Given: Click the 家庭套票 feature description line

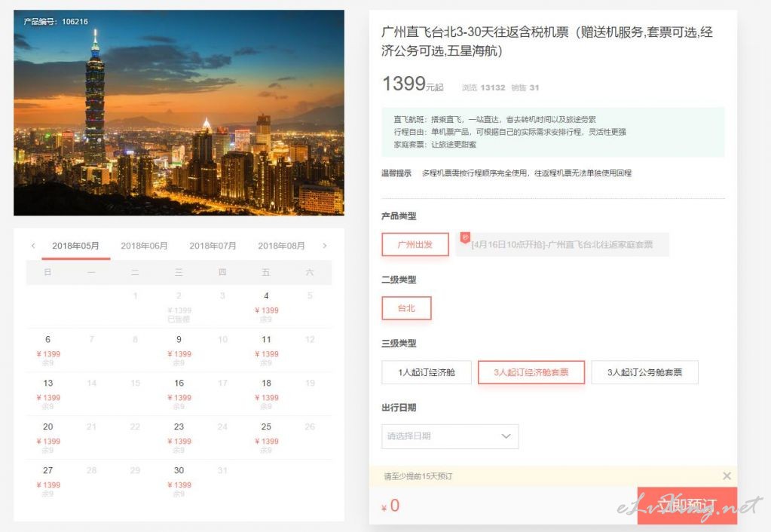Looking at the screenshot, I should click(x=435, y=145).
